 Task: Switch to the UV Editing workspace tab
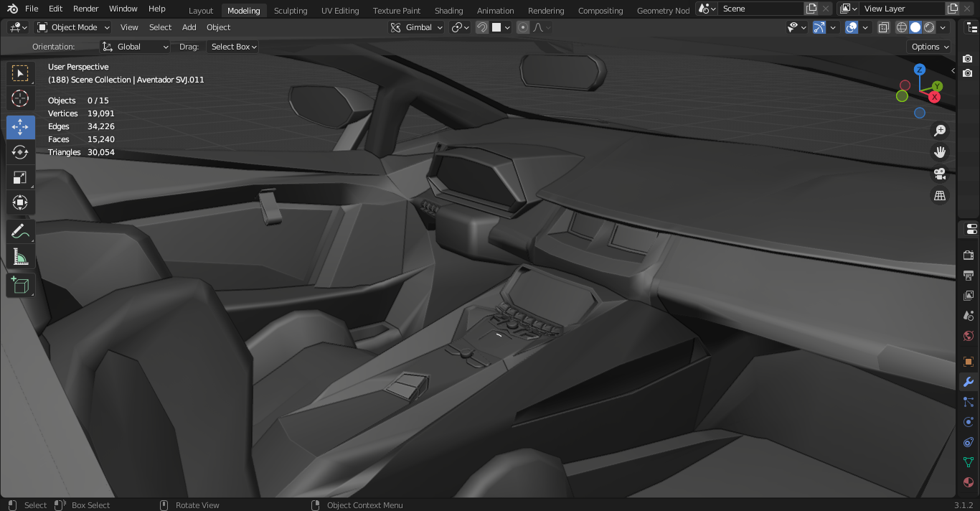[x=340, y=11]
